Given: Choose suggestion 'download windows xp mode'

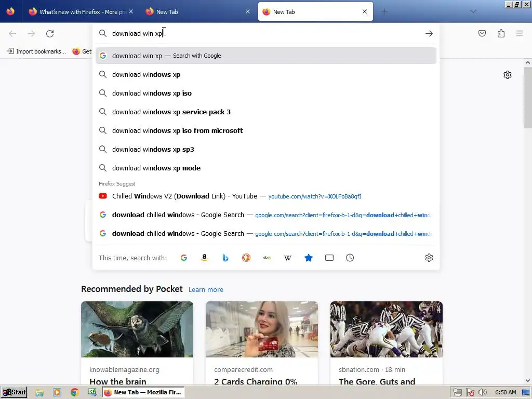Looking at the screenshot, I should (266, 168).
